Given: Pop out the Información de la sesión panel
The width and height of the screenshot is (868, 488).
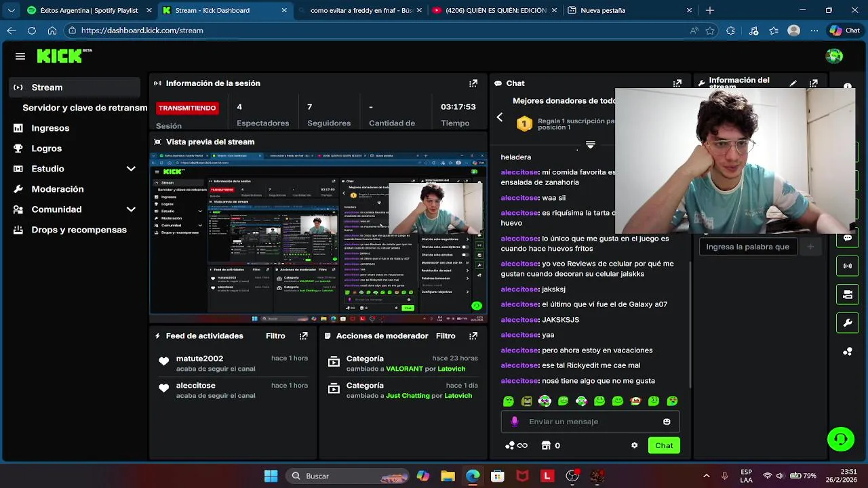Looking at the screenshot, I should click(x=473, y=83).
